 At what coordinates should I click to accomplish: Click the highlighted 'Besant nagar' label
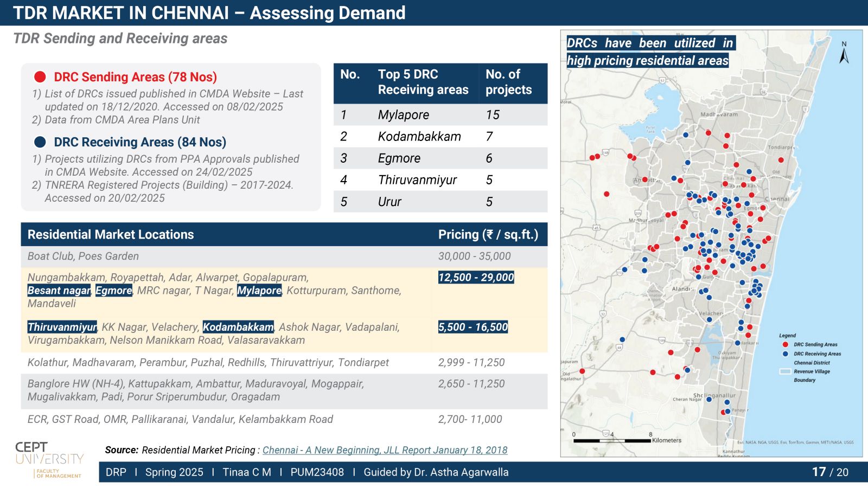coord(59,291)
